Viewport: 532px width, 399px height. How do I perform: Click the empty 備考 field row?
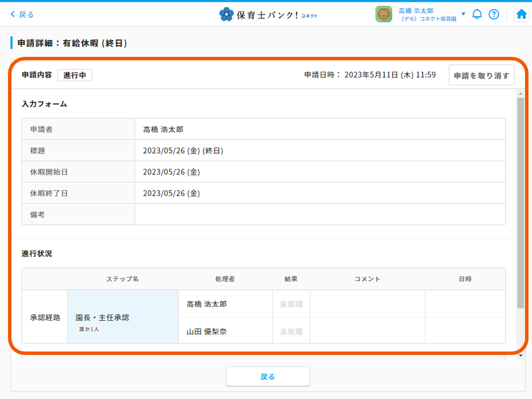(x=319, y=214)
